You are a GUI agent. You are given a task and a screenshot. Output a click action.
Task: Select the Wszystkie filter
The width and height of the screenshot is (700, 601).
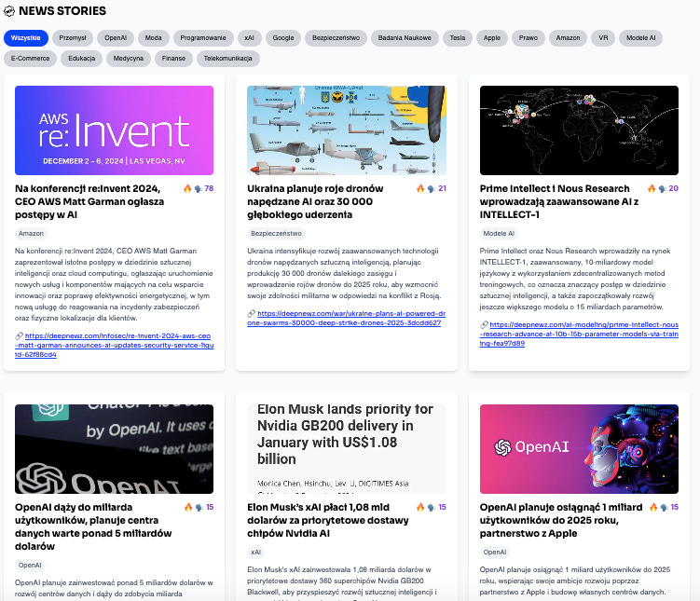click(25, 38)
